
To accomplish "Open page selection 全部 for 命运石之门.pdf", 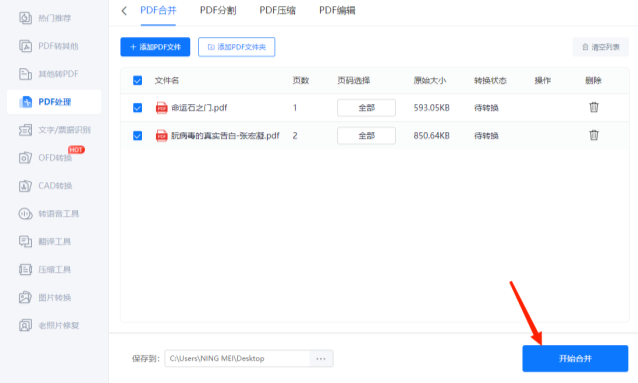I will (x=366, y=108).
